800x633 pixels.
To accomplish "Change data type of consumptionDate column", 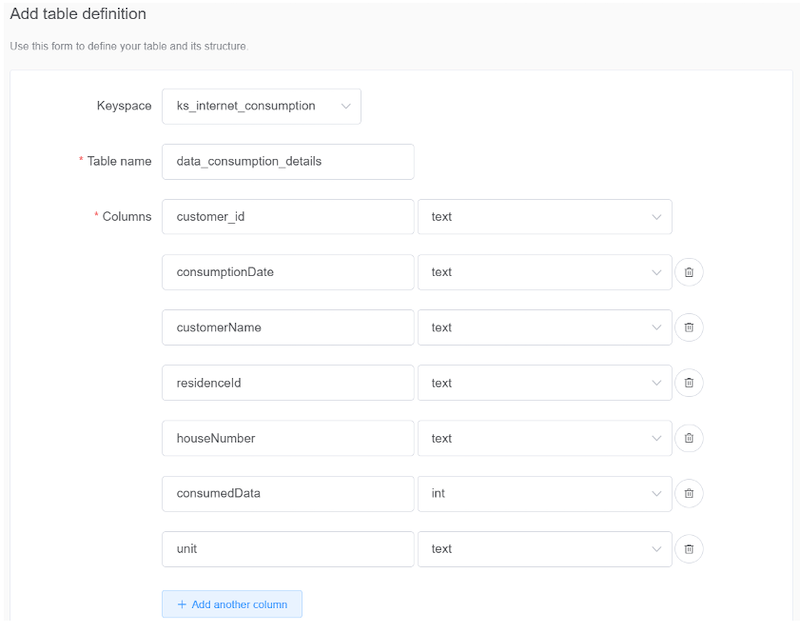I will coord(544,272).
